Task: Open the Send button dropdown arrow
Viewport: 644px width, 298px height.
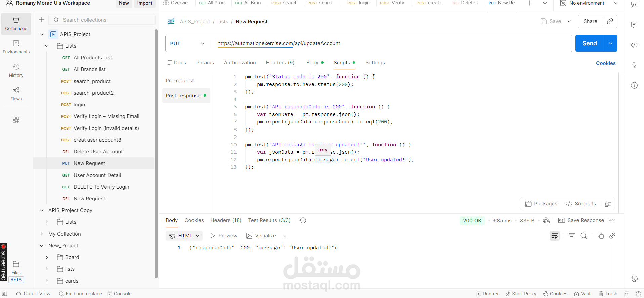Action: [x=611, y=43]
